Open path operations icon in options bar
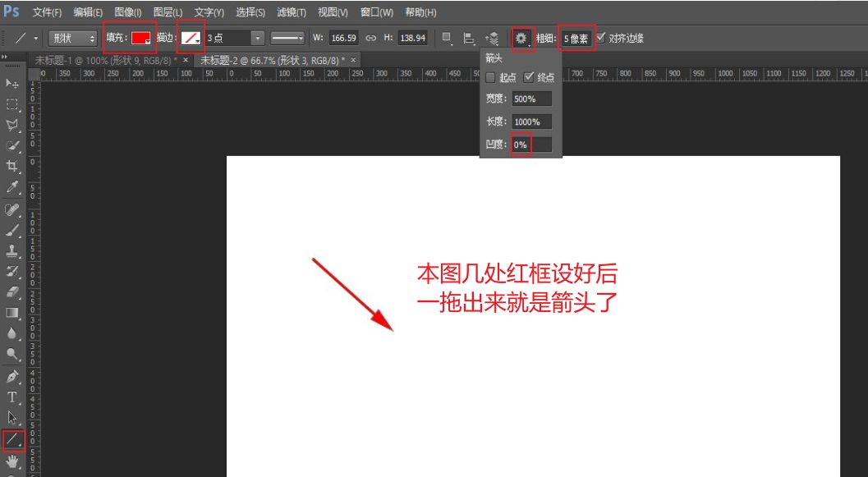This screenshot has width=868, height=477. point(447,39)
